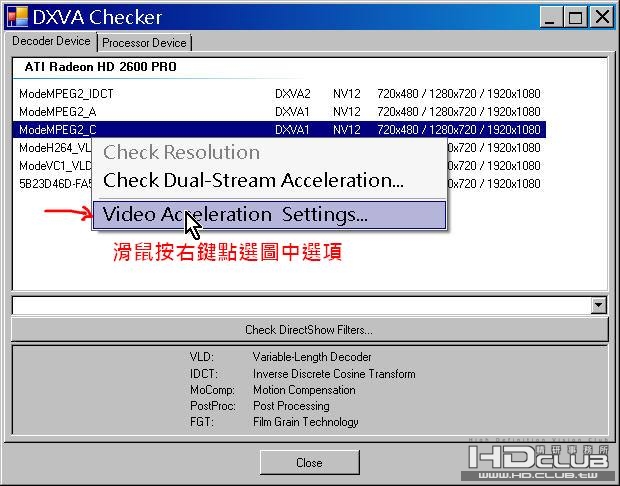
Task: Maximize the DXVA Checker window
Action: [x=575, y=17]
